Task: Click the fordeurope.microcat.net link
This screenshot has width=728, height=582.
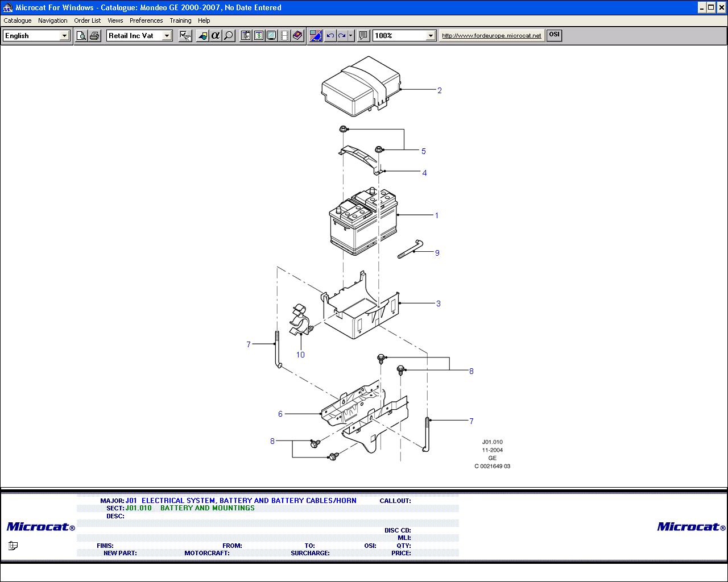Action: (491, 35)
